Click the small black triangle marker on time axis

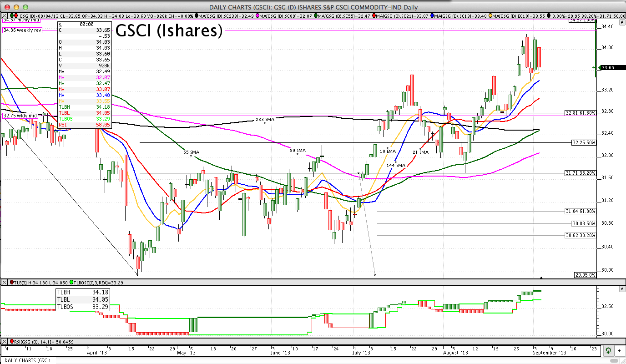click(x=541, y=277)
